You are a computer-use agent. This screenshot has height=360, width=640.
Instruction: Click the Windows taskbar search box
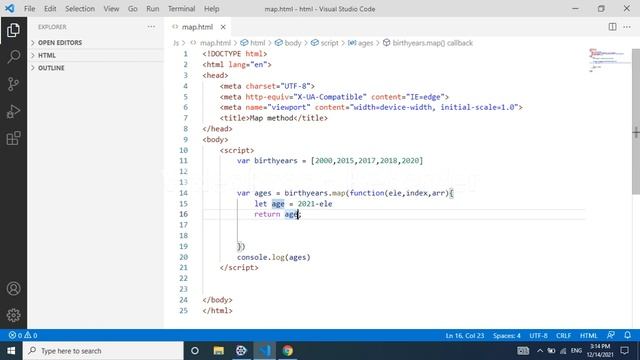(x=103, y=351)
